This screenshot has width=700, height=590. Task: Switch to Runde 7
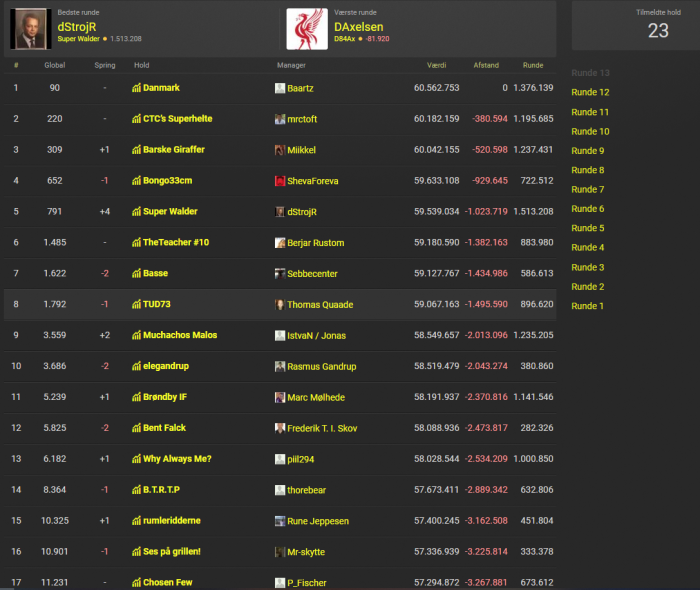(x=588, y=190)
